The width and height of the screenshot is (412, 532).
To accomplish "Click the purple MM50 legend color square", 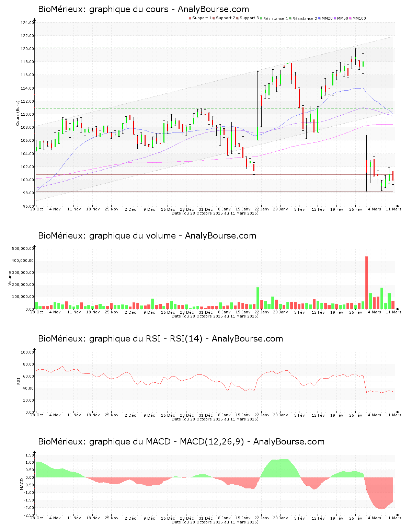I will (x=335, y=18).
